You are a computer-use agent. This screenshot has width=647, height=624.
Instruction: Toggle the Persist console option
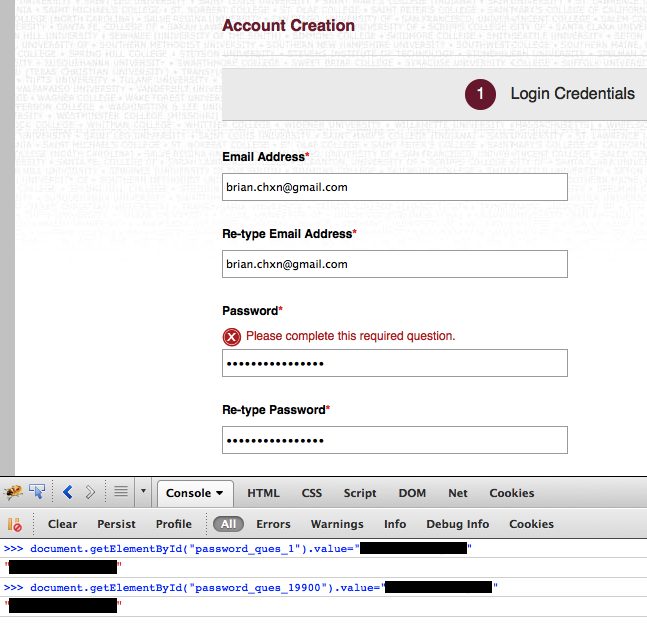(117, 524)
